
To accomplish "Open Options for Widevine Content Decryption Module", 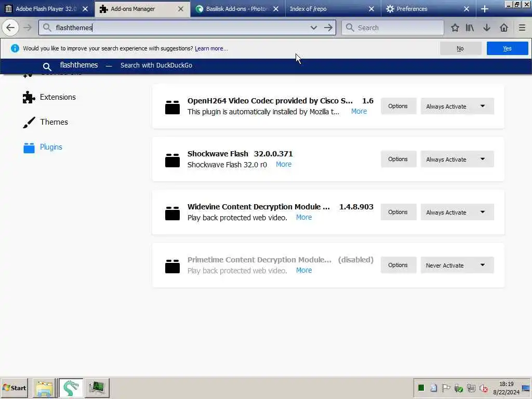I will pos(398,212).
